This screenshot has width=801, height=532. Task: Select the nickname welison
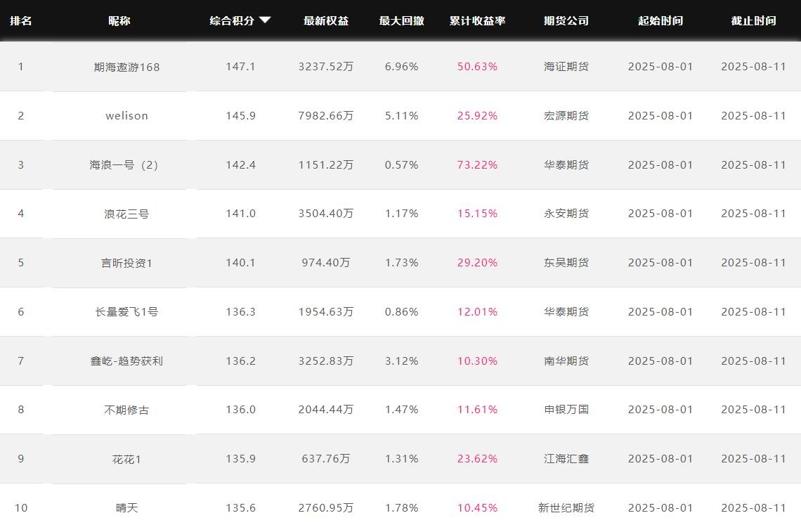click(126, 116)
